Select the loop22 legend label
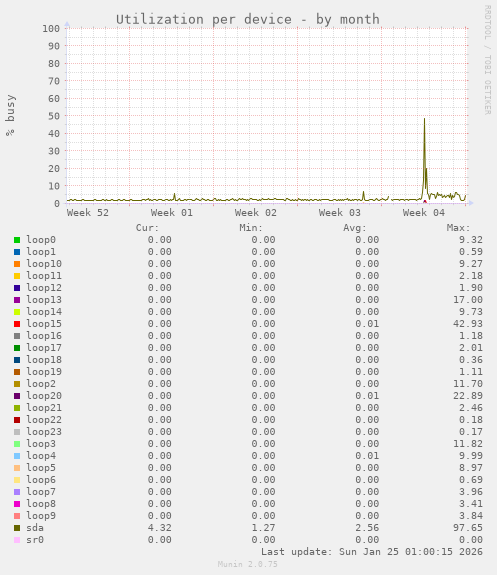This screenshot has width=497, height=575. pyautogui.click(x=44, y=420)
